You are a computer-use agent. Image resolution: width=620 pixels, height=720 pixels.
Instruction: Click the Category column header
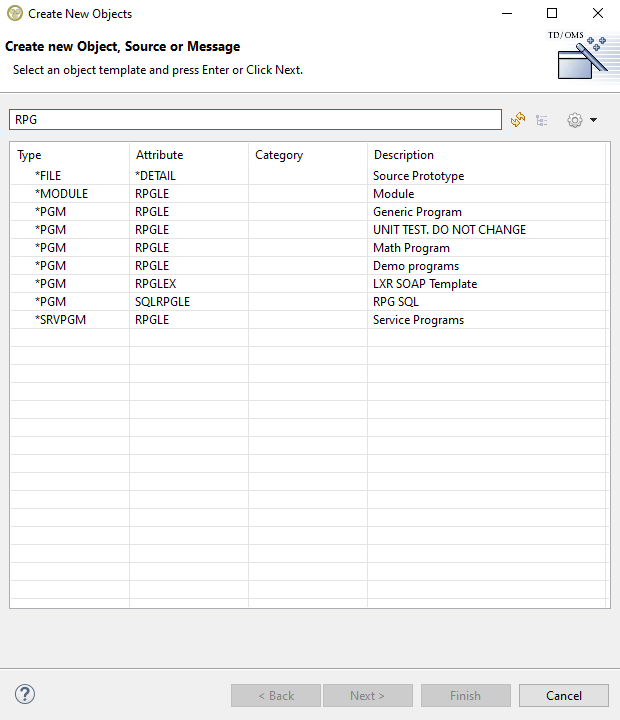[x=307, y=155]
